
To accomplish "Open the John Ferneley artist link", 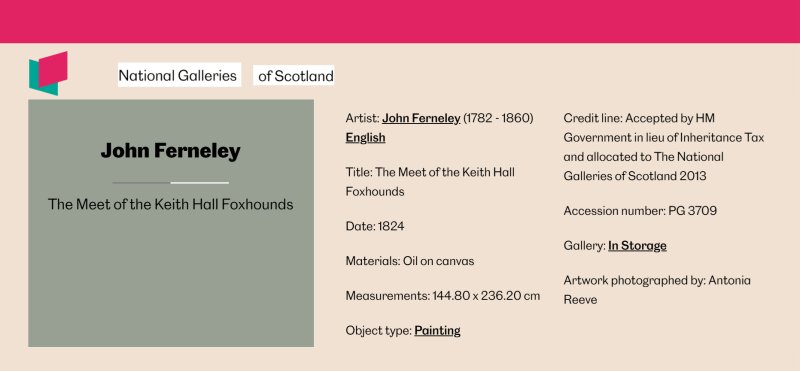I will click(x=421, y=118).
